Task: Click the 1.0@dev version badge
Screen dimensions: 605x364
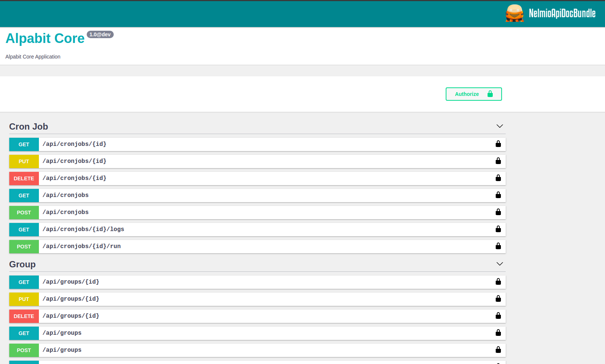Action: tap(100, 34)
